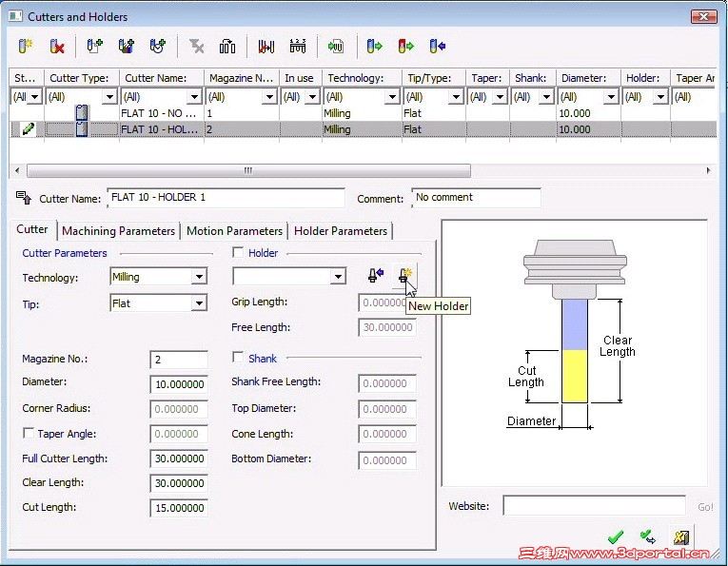
Task: Click the cutter with checkmark plus icon
Action: [x=157, y=46]
